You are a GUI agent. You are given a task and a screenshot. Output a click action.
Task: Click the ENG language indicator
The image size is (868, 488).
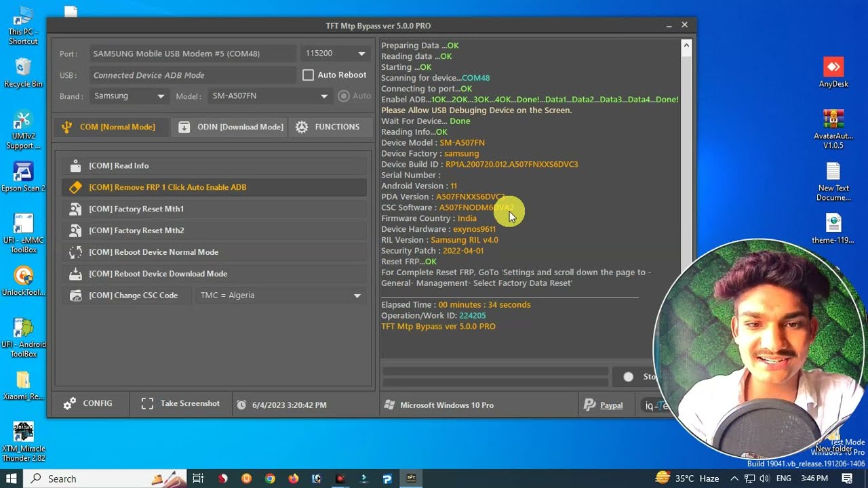pos(783,479)
